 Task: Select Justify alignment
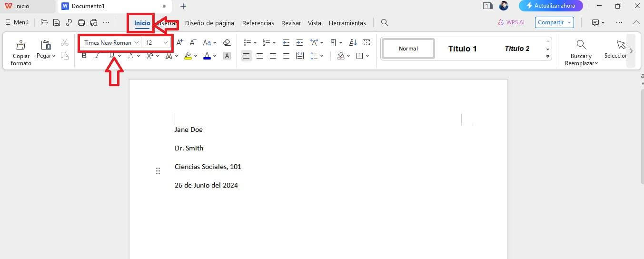click(x=286, y=56)
